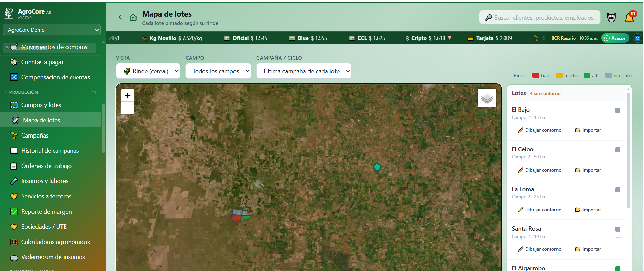Click the Blue $ 1.555 rate in ticker

click(311, 38)
